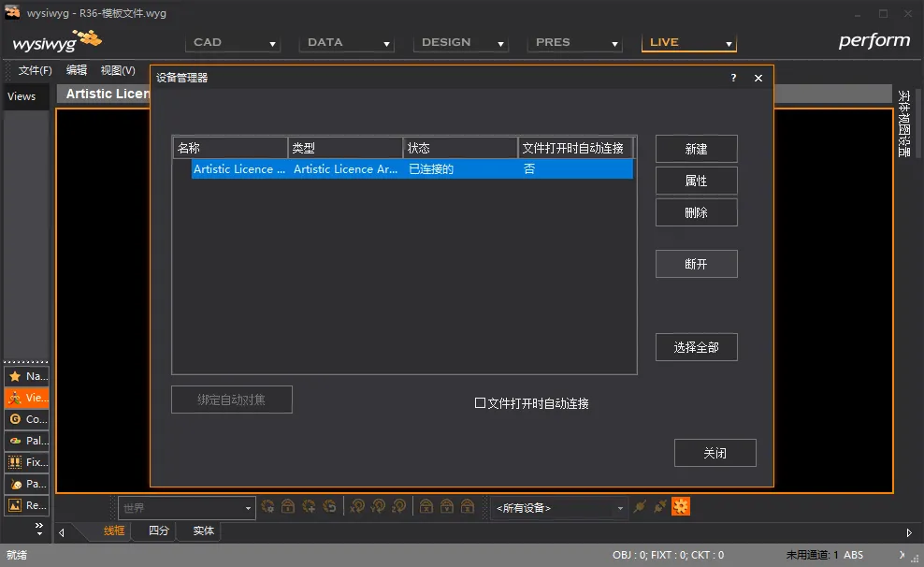Open the Co... sidebar item

[26, 419]
